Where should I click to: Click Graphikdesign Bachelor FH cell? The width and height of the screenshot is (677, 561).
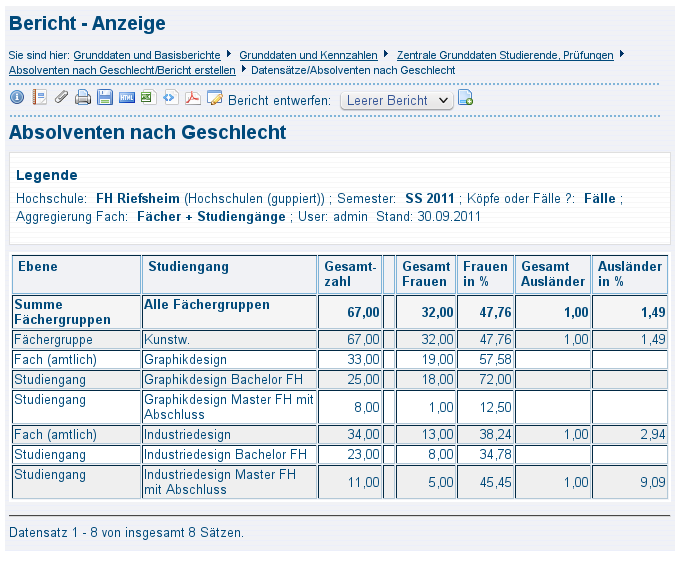coord(229,380)
